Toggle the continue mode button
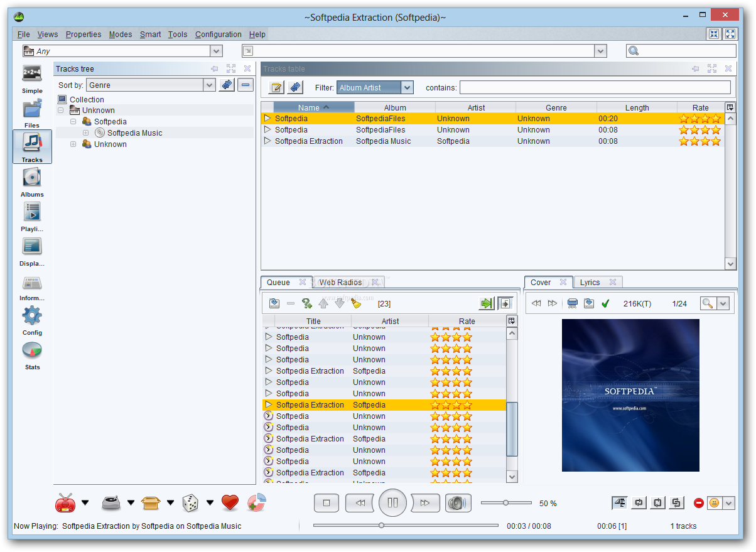The height and width of the screenshot is (552, 756). point(620,502)
